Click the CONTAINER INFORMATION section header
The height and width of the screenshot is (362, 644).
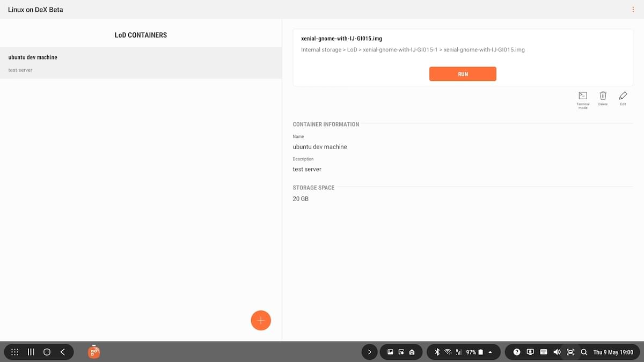(x=326, y=124)
